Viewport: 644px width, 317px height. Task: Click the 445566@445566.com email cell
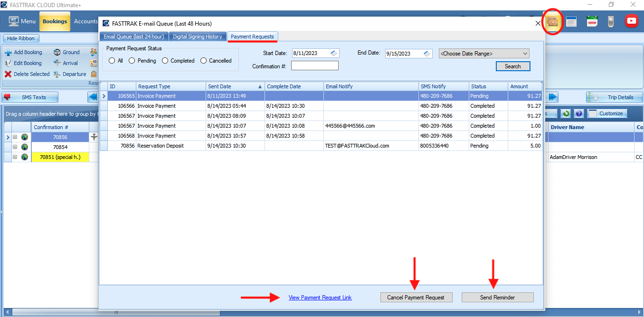click(x=371, y=126)
